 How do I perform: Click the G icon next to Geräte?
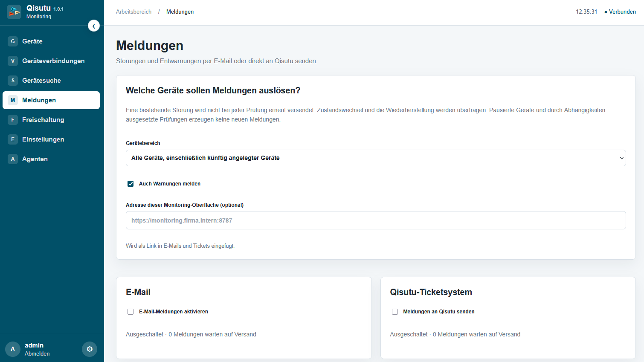point(13,41)
